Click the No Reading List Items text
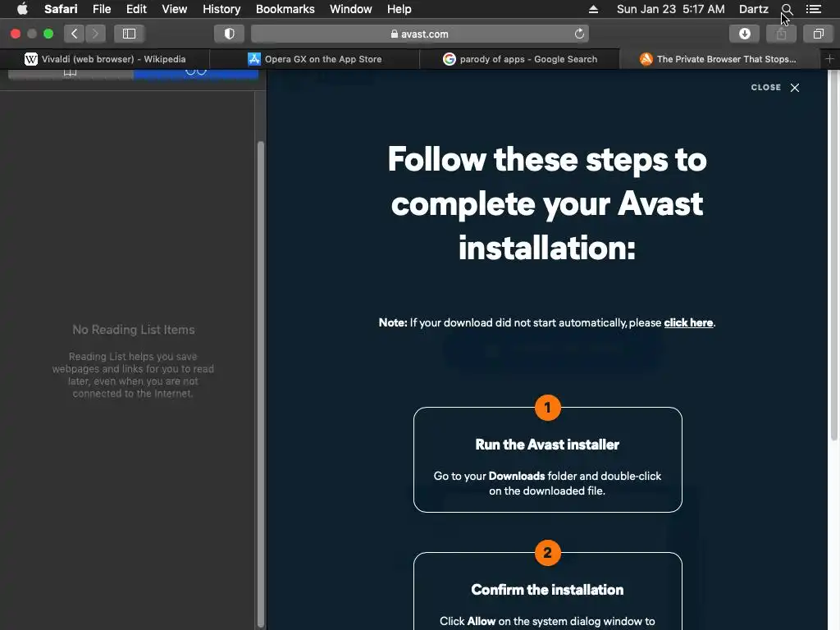 tap(134, 330)
